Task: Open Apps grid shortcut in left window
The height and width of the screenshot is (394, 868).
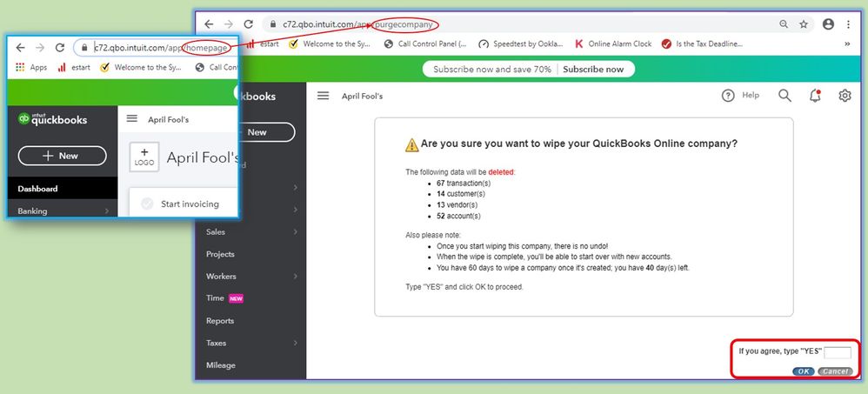Action: pos(31,68)
